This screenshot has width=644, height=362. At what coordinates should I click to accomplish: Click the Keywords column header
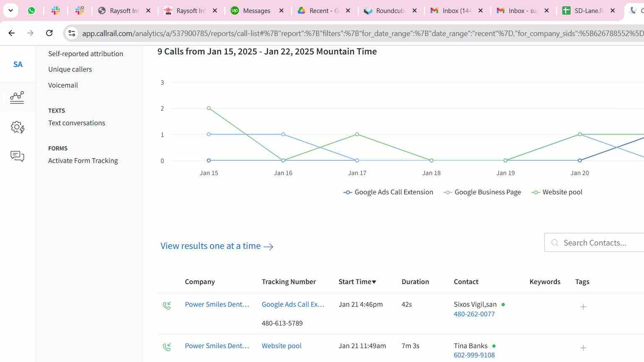pyautogui.click(x=545, y=282)
